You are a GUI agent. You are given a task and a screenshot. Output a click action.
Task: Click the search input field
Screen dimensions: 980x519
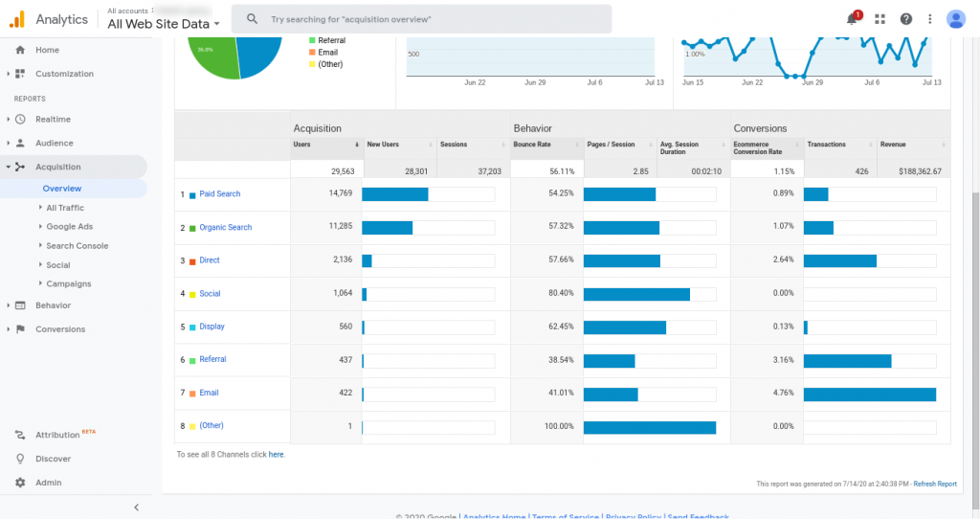421,19
